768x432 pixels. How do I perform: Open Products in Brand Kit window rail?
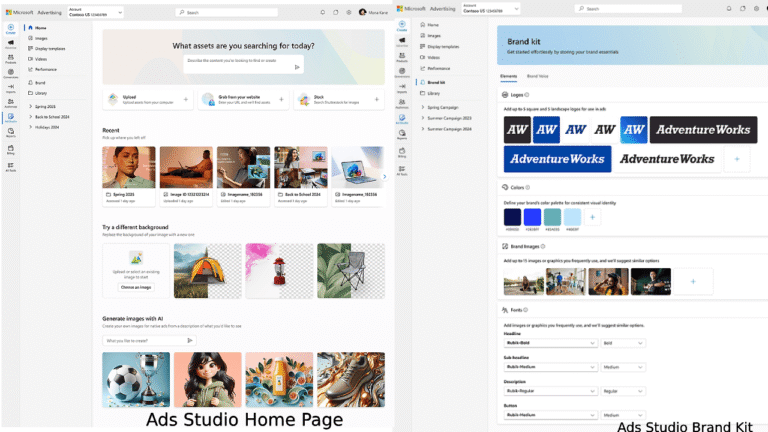(402, 57)
